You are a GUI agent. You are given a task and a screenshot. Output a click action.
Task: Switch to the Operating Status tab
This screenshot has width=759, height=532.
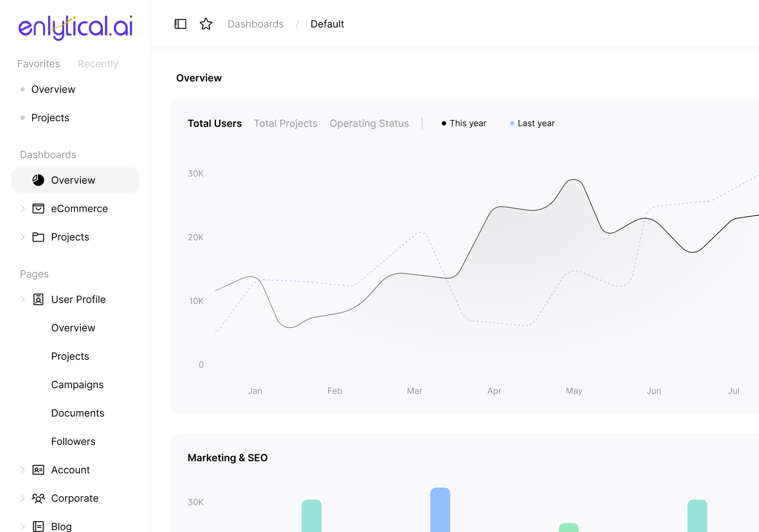pyautogui.click(x=369, y=123)
